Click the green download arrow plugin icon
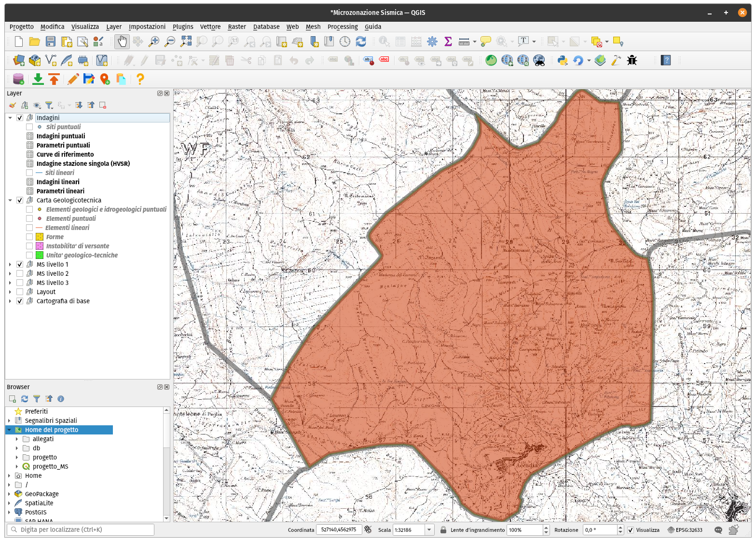 [x=38, y=79]
